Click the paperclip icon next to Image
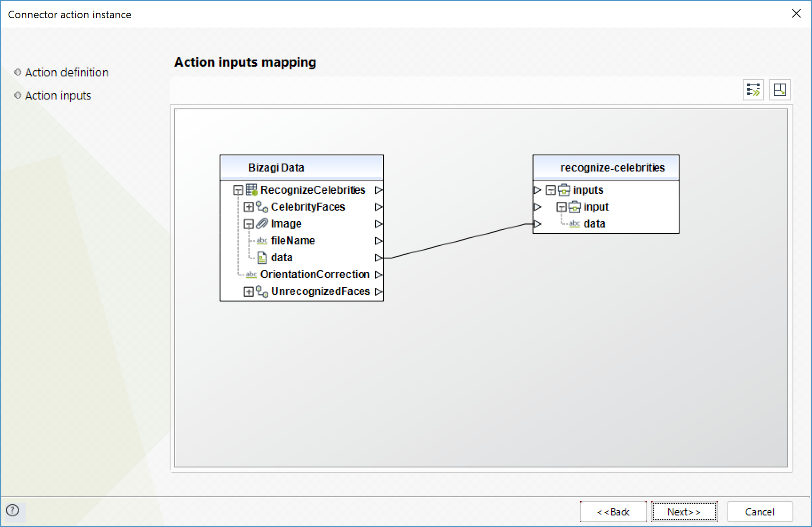Image resolution: width=812 pixels, height=527 pixels. coord(262,224)
